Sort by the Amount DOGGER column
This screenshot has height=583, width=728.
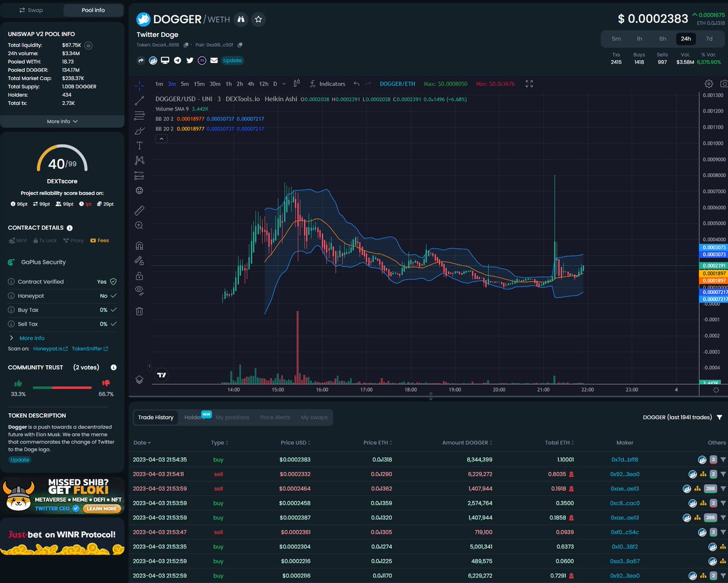click(467, 443)
